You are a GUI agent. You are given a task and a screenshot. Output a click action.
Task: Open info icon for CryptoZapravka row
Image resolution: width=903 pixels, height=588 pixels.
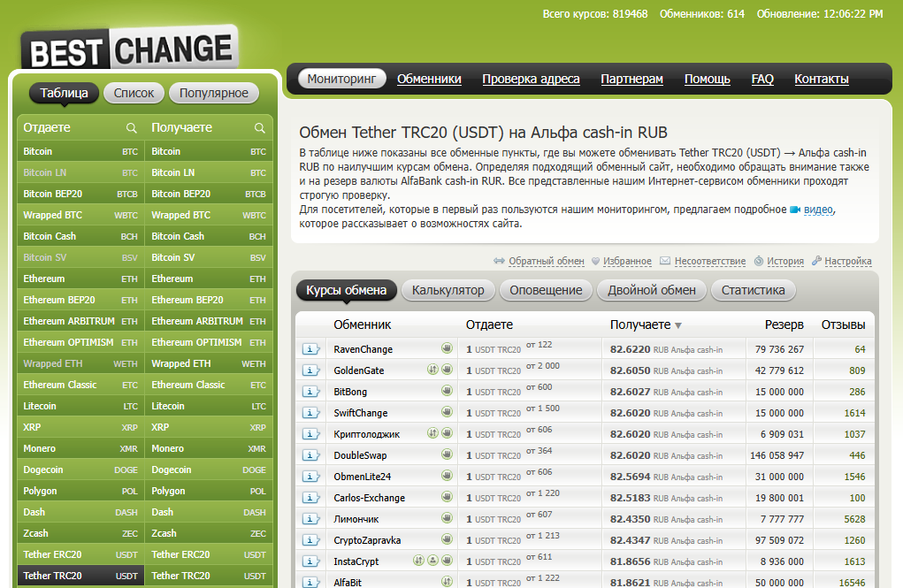coord(311,540)
